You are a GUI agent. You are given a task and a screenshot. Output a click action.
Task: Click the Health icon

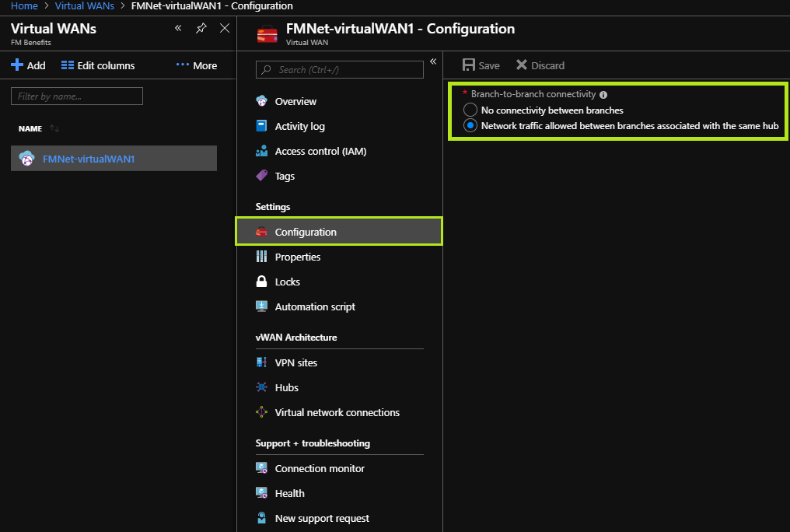pyautogui.click(x=261, y=492)
